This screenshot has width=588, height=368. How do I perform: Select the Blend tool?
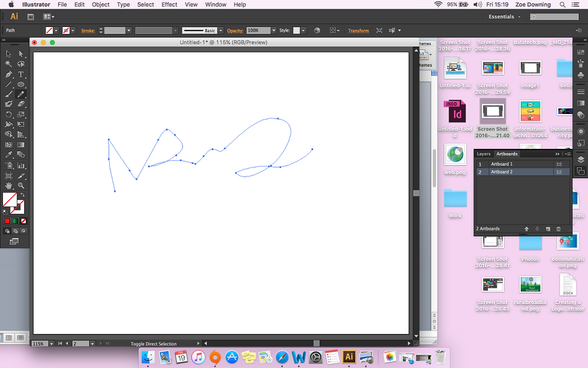pos(21,154)
